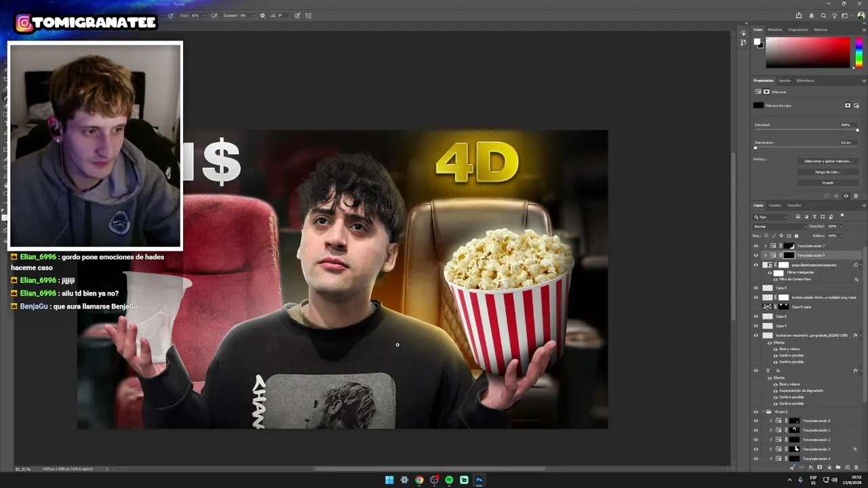This screenshot has height=488, width=868.
Task: Hide the Capa 9 layer
Action: pyautogui.click(x=756, y=288)
